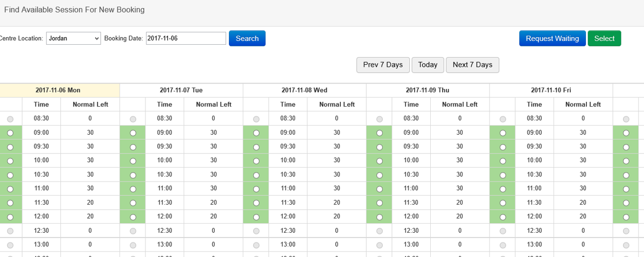The height and width of the screenshot is (257, 644).
Task: Click the 2017-11-10 Fri column header
Action: (x=551, y=90)
